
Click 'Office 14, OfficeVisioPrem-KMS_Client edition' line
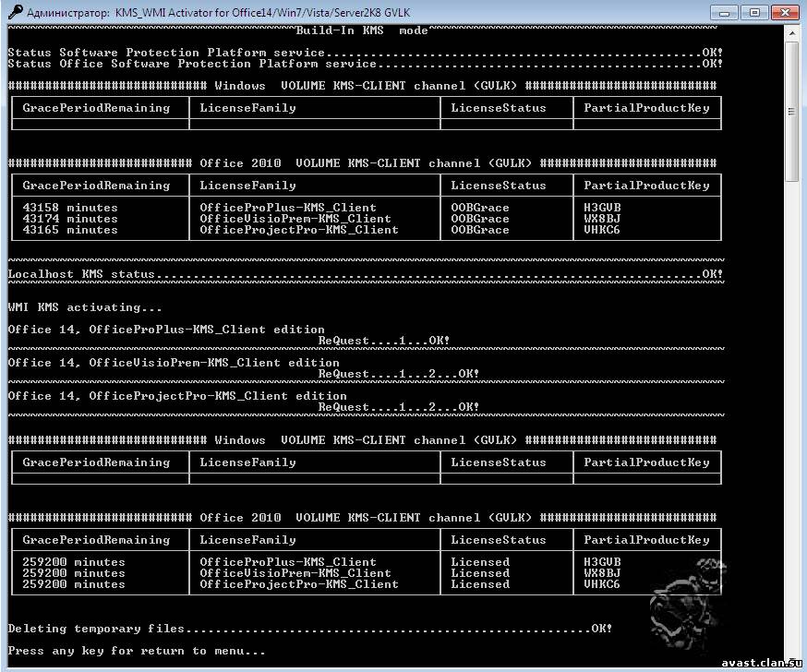pyautogui.click(x=174, y=363)
